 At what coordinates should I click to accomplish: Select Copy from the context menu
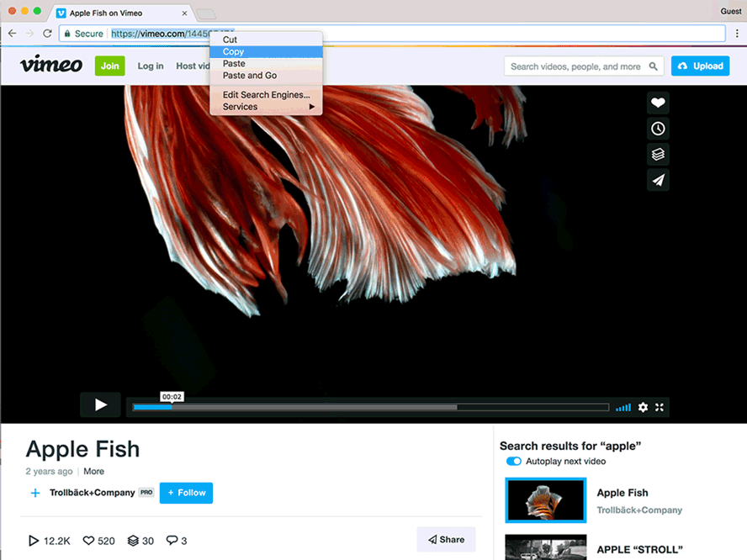(x=232, y=51)
